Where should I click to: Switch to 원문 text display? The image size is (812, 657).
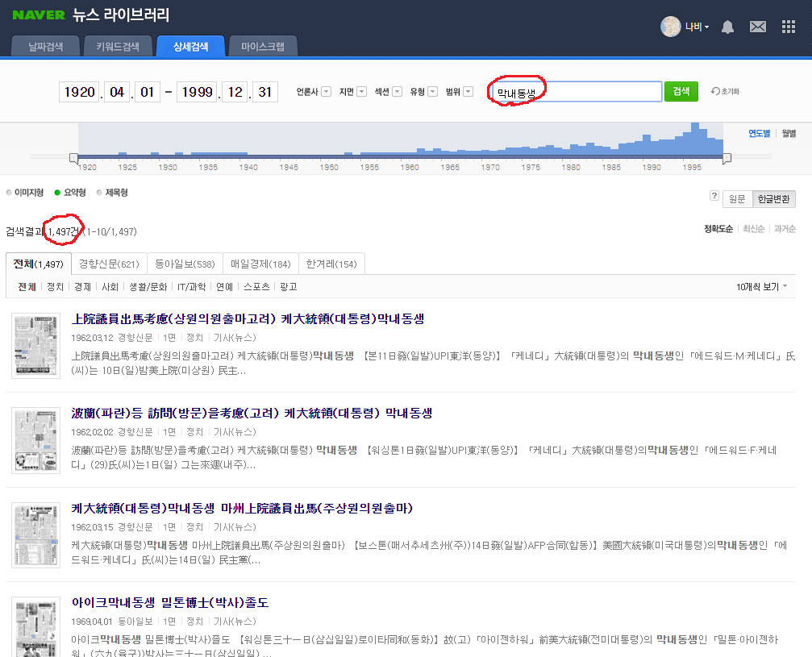pyautogui.click(x=737, y=199)
